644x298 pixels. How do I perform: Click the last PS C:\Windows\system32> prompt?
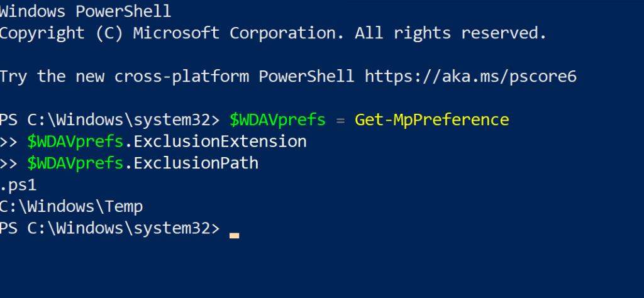109,229
